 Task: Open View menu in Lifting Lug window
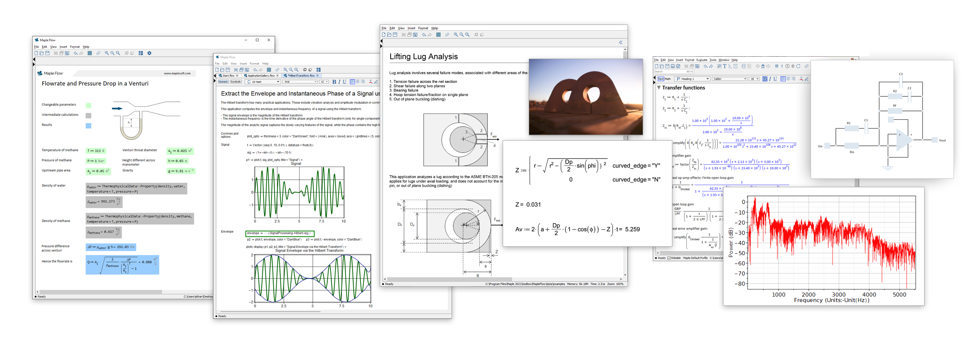(x=401, y=28)
